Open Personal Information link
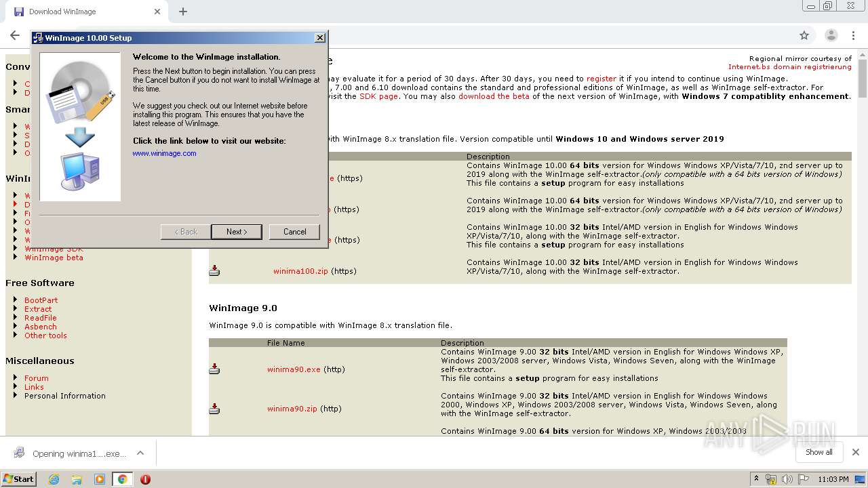Image resolution: width=868 pixels, height=488 pixels. 65,396
